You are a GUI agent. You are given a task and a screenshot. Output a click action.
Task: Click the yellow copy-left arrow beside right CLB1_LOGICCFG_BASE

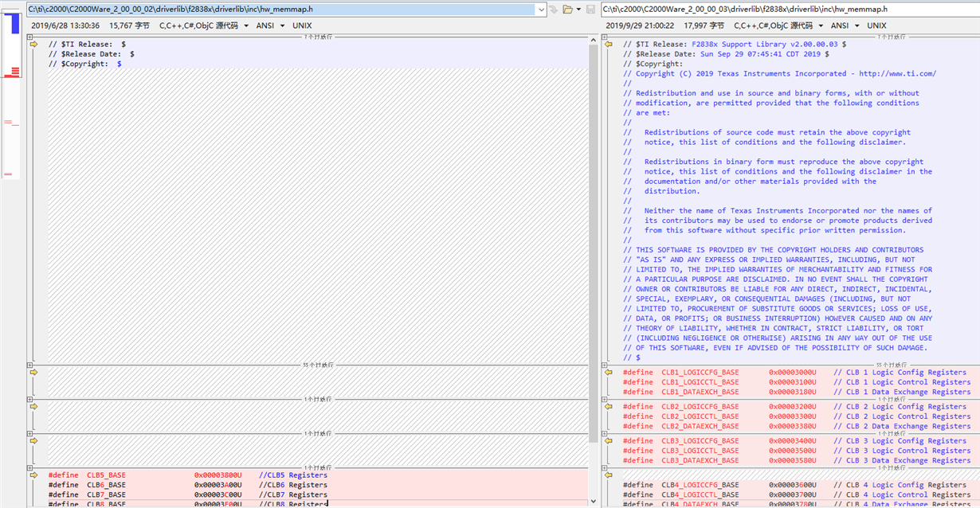point(608,372)
